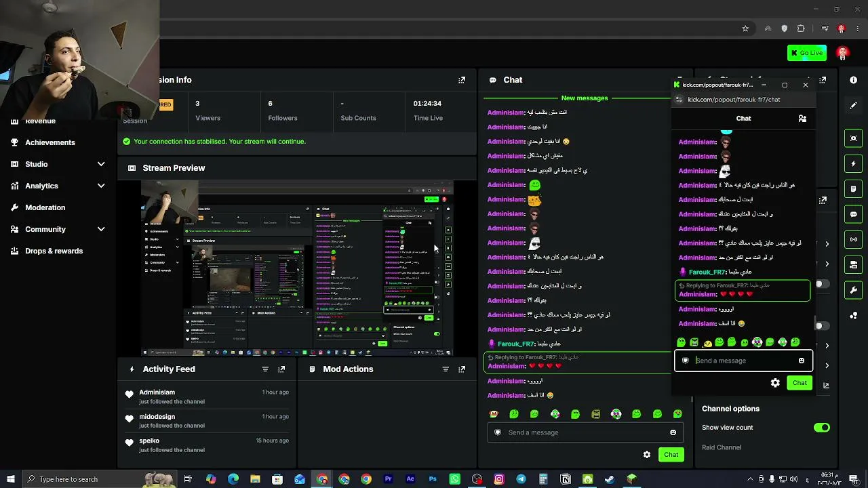Open Photoshop from the taskbar
The height and width of the screenshot is (488, 868).
coord(433,479)
